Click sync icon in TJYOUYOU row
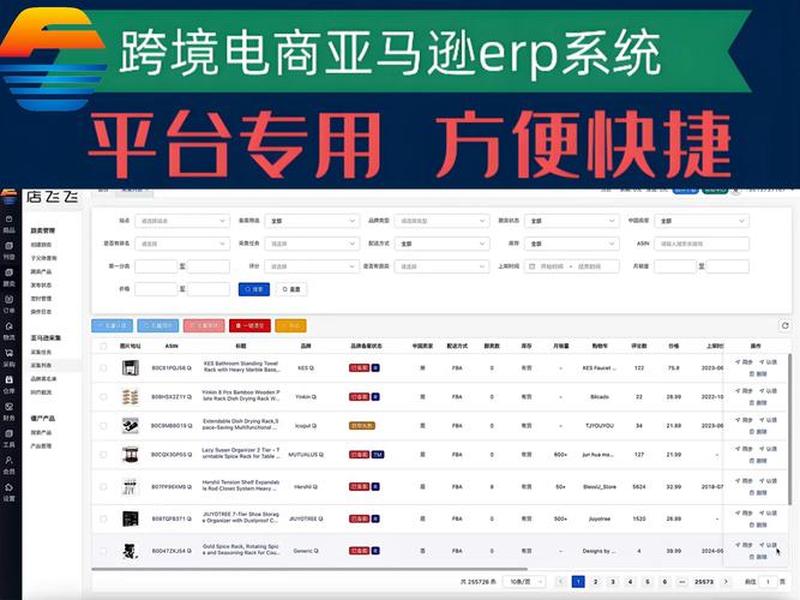The image size is (800, 600). (x=738, y=420)
